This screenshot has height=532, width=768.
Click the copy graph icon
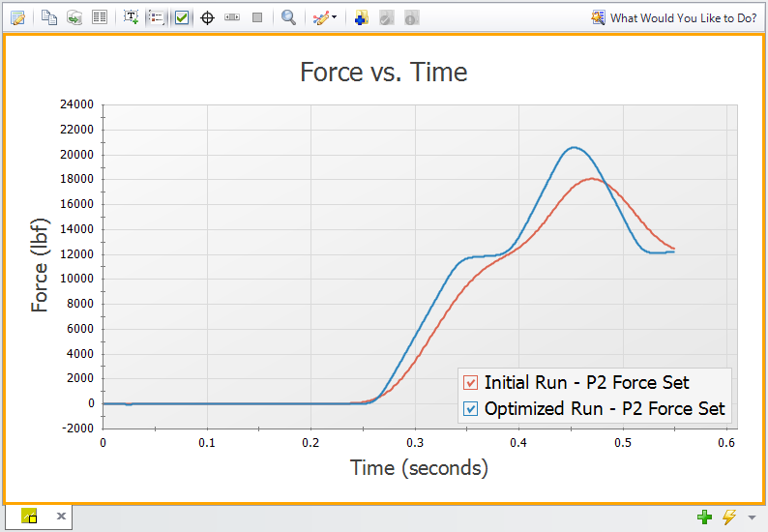tap(49, 17)
